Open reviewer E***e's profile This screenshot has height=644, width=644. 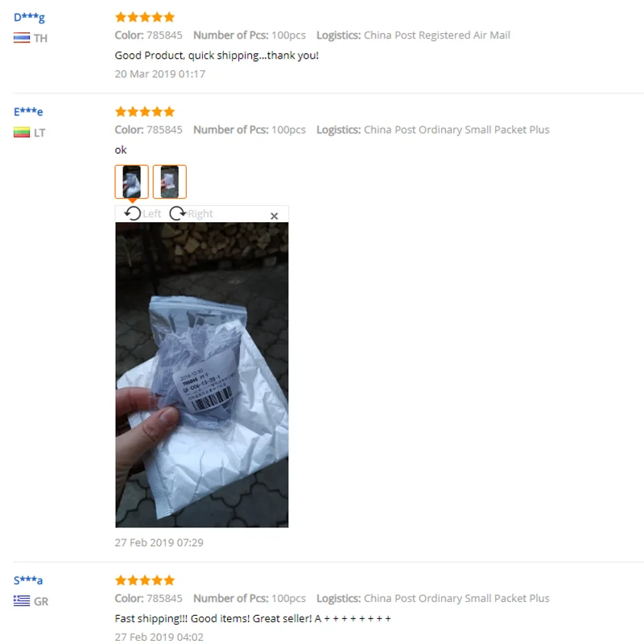point(28,112)
